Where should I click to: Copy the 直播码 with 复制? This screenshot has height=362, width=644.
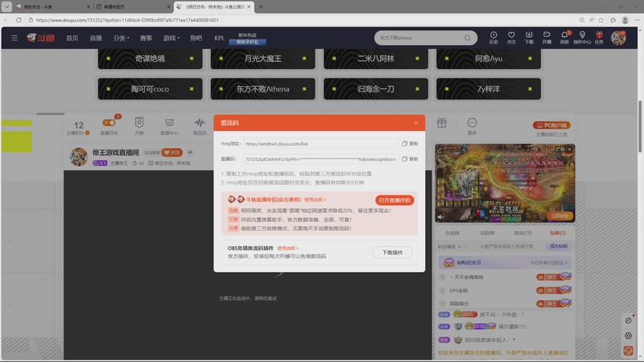click(410, 158)
